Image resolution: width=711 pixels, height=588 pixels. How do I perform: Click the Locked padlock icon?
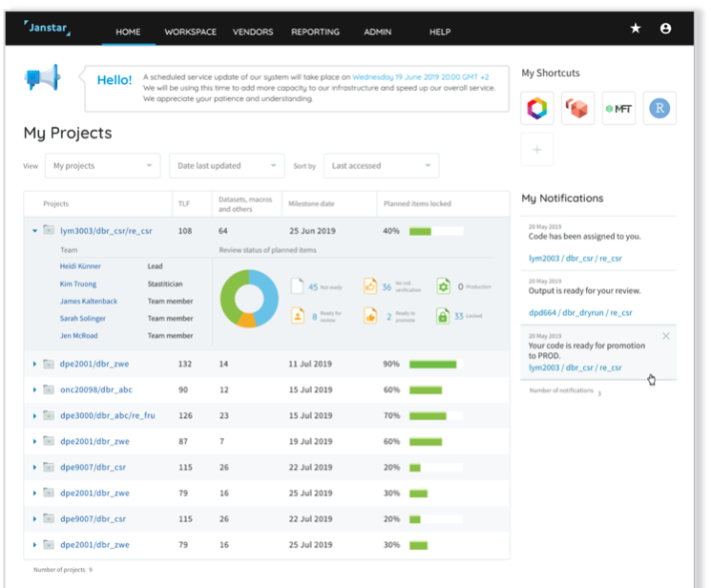[x=443, y=315]
